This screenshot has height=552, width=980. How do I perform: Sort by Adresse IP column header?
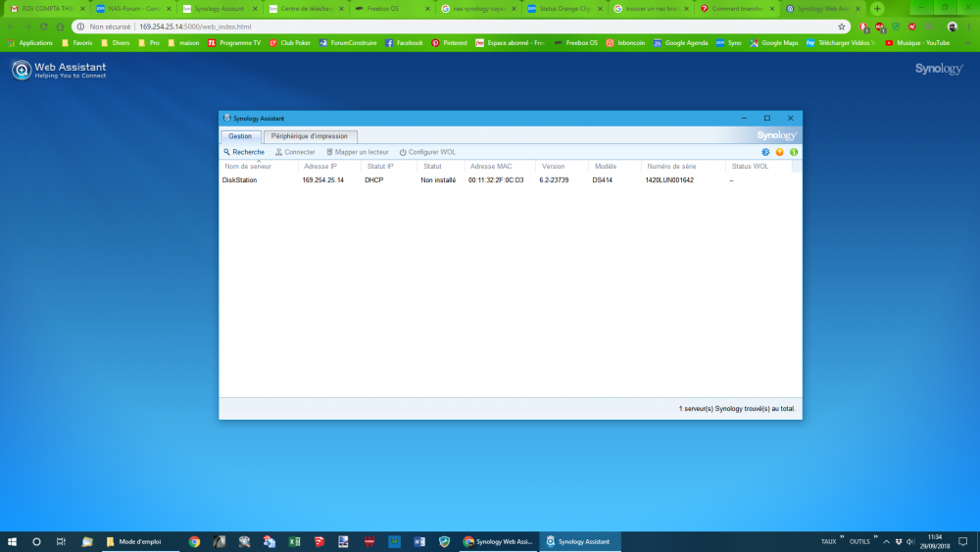(319, 167)
